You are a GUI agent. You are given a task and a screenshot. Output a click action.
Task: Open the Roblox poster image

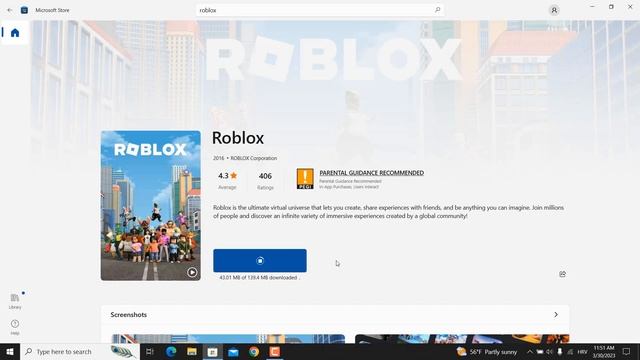click(151, 205)
